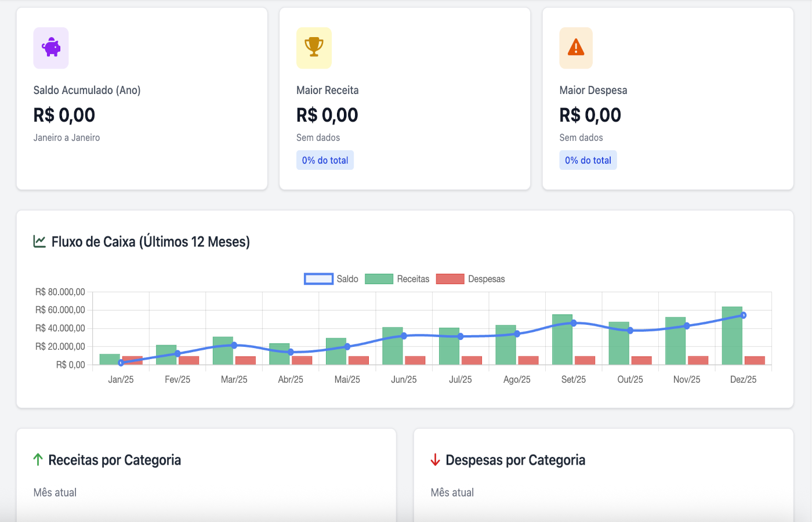
Task: Select the trophy icon on Maior Receita card
Action: click(314, 48)
